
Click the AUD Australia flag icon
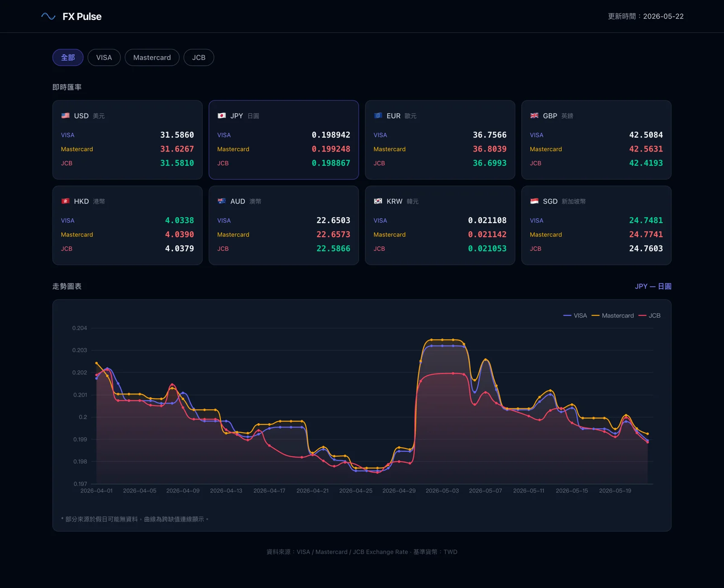click(222, 201)
